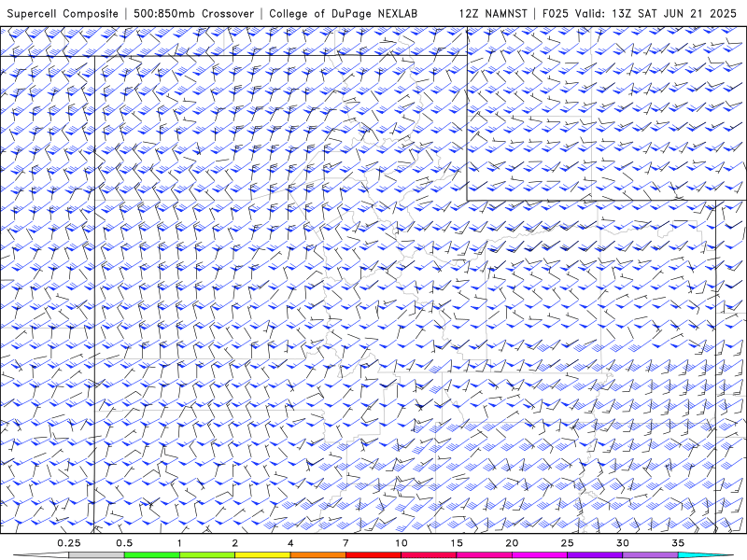This screenshot has height=560, width=747.
Task: Select the legend value 4
Action: click(x=290, y=543)
